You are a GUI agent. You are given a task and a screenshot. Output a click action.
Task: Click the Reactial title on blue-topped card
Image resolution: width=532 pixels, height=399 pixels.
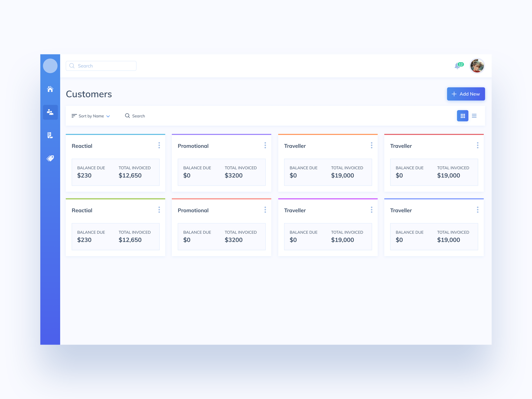(82, 146)
